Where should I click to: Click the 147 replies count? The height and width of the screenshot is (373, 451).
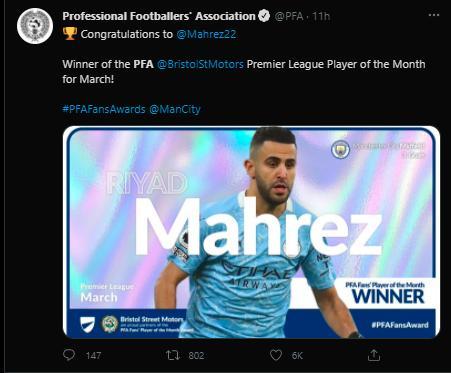[93, 356]
